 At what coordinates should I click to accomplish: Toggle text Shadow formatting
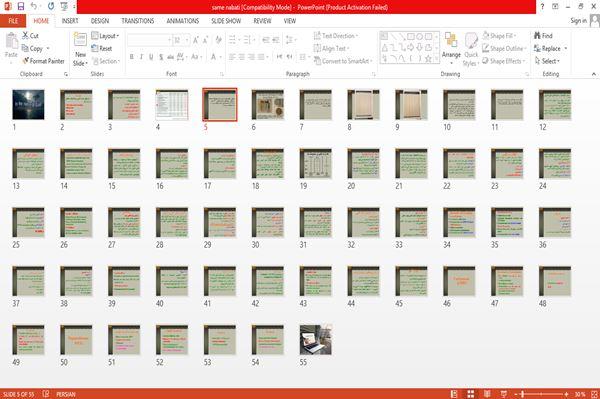(x=161, y=57)
